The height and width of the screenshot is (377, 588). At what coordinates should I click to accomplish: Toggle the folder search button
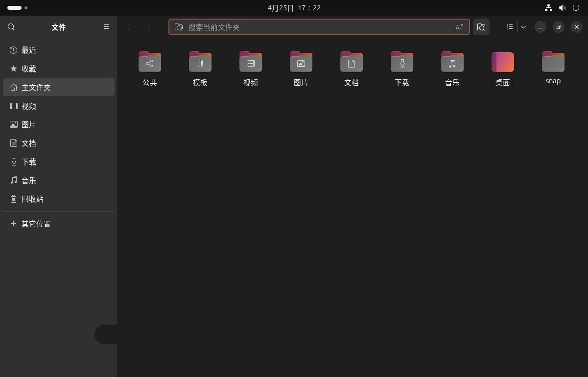(481, 27)
